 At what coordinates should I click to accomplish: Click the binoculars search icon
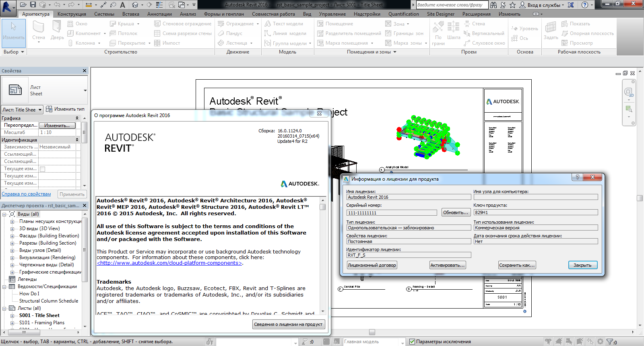493,5
